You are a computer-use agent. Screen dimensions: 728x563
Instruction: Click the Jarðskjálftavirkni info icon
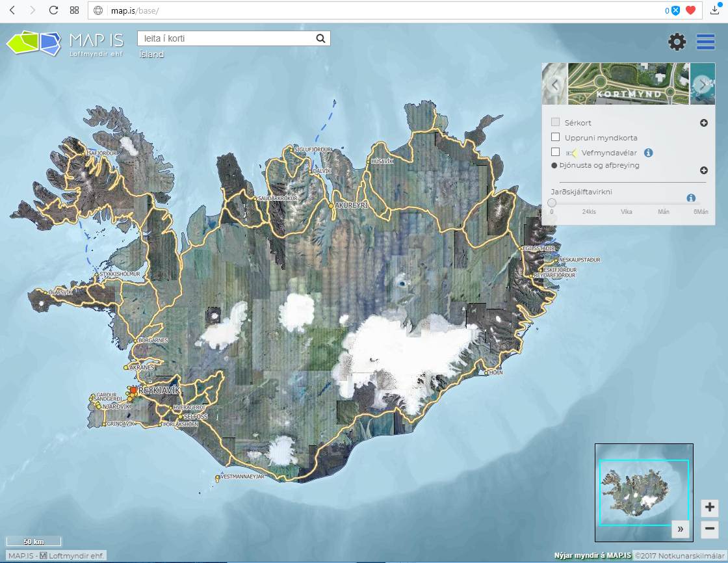point(691,198)
